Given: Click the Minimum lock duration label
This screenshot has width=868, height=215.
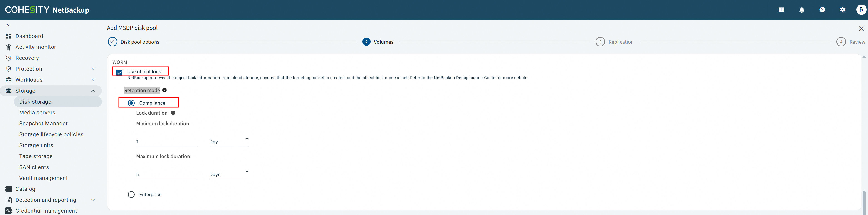Looking at the screenshot, I should click(162, 124).
